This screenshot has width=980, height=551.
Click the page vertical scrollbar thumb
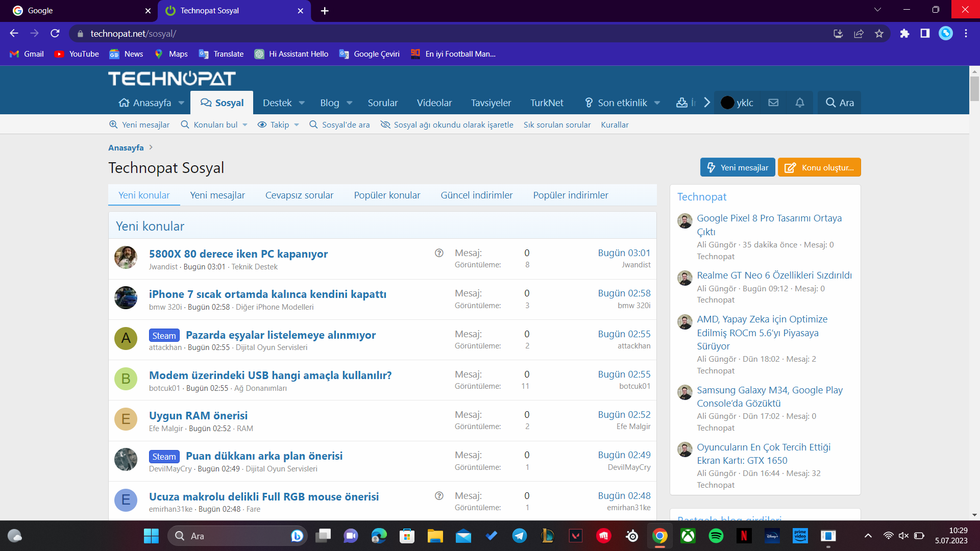[974, 88]
